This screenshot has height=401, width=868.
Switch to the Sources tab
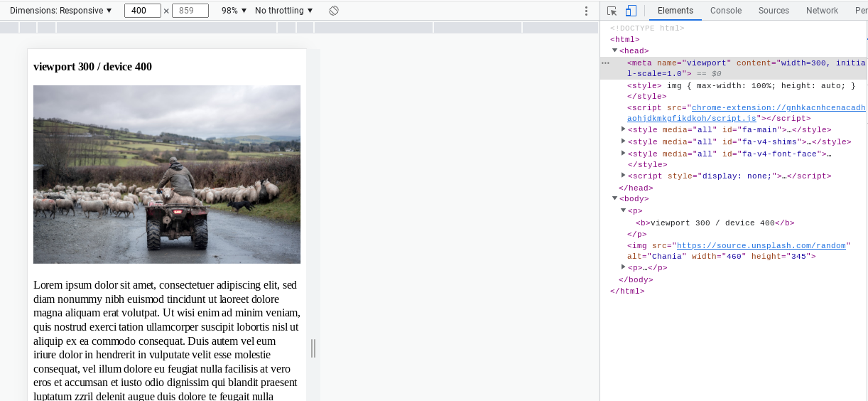pyautogui.click(x=774, y=11)
